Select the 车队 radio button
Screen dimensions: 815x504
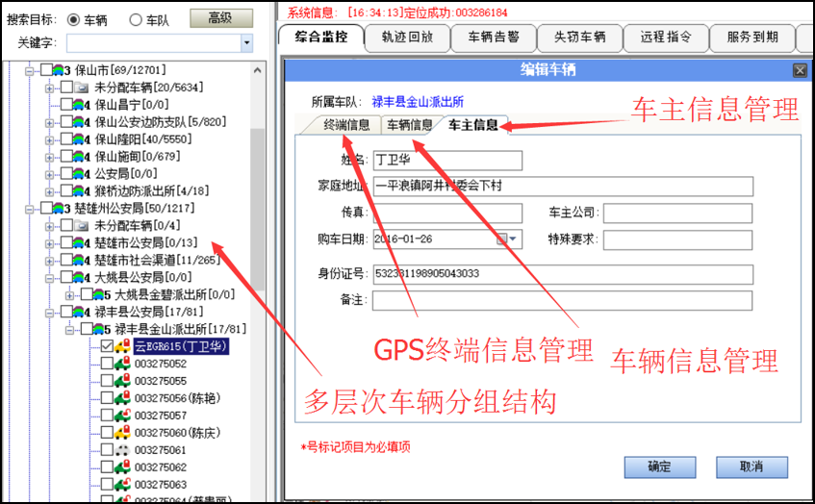[135, 19]
